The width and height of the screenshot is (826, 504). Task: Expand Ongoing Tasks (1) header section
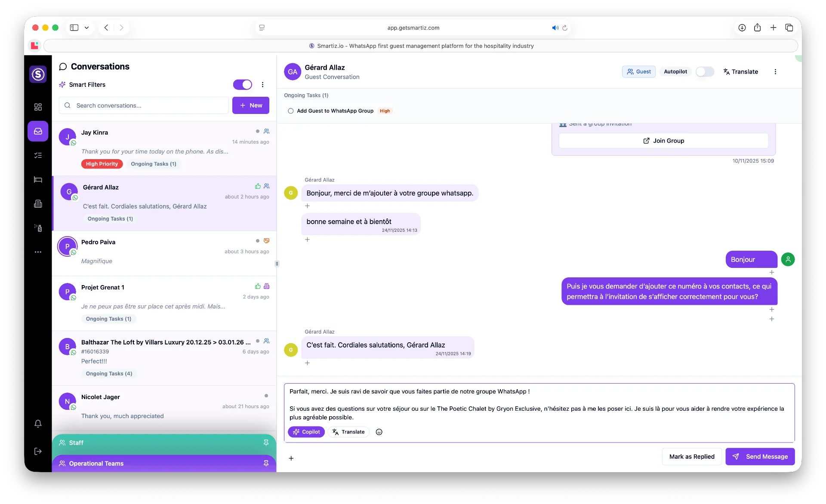click(x=306, y=95)
